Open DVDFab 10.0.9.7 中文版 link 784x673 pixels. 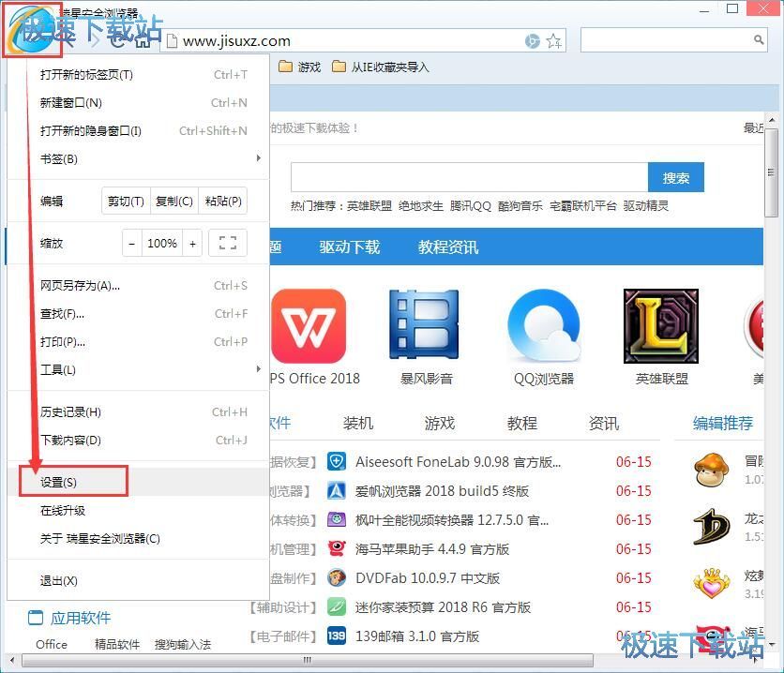pos(428,578)
